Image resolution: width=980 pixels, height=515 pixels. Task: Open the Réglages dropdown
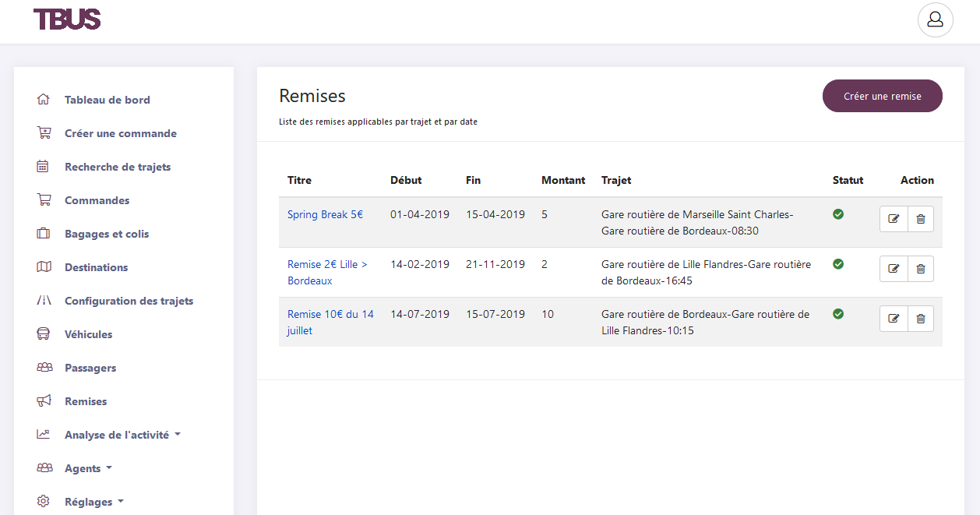[93, 502]
